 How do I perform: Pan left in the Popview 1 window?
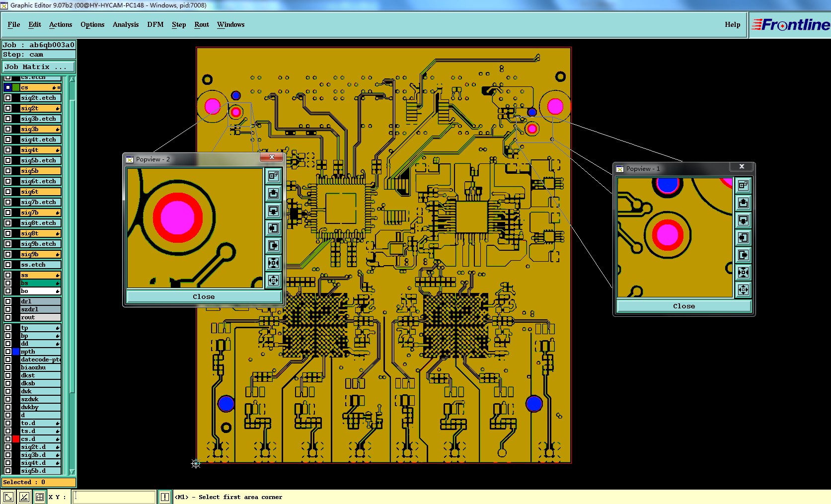click(x=743, y=237)
